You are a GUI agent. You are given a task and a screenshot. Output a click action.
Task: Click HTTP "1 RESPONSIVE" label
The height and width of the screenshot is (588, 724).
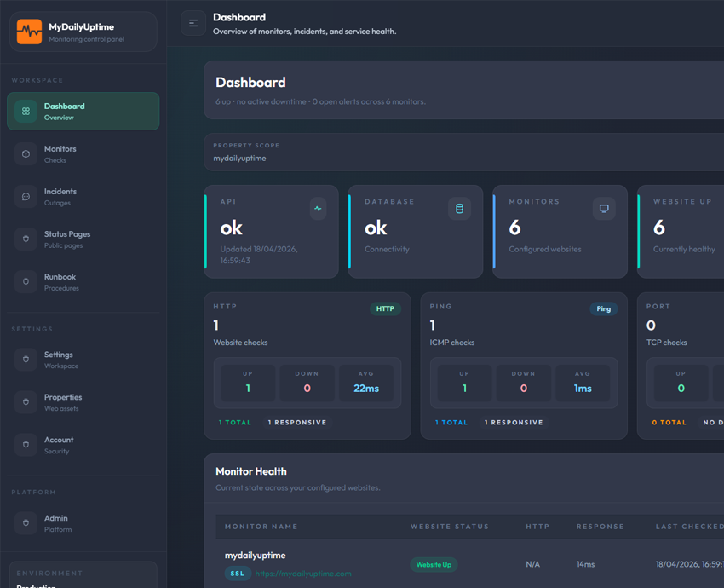pos(297,423)
